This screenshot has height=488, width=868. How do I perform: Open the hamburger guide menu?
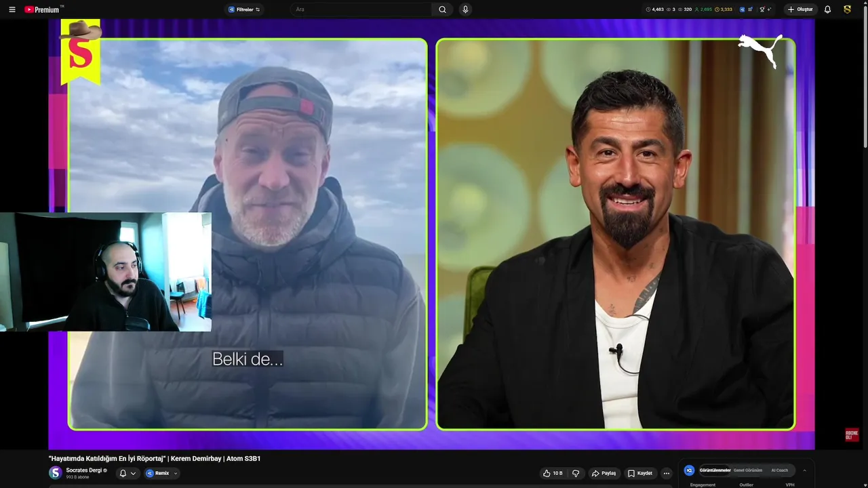12,9
